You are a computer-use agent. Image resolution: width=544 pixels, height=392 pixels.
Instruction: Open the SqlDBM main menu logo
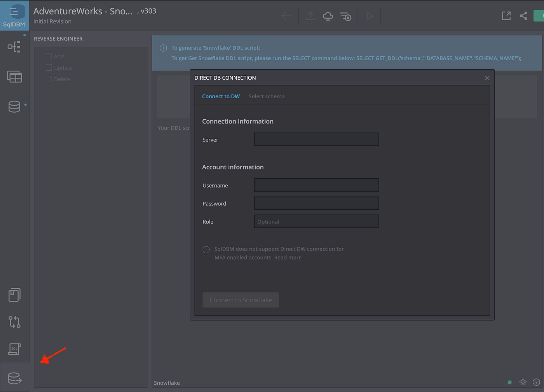[14, 16]
